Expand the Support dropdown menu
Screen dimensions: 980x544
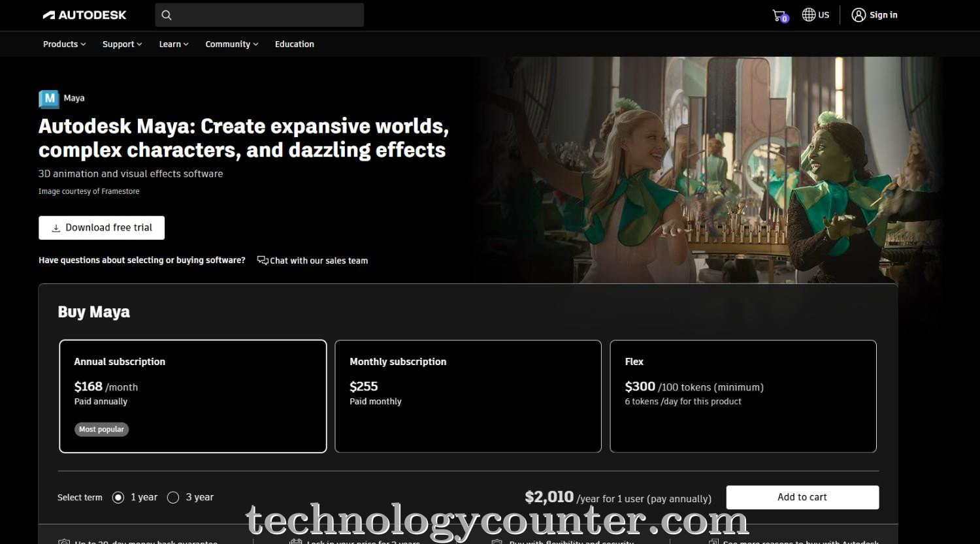click(x=122, y=44)
